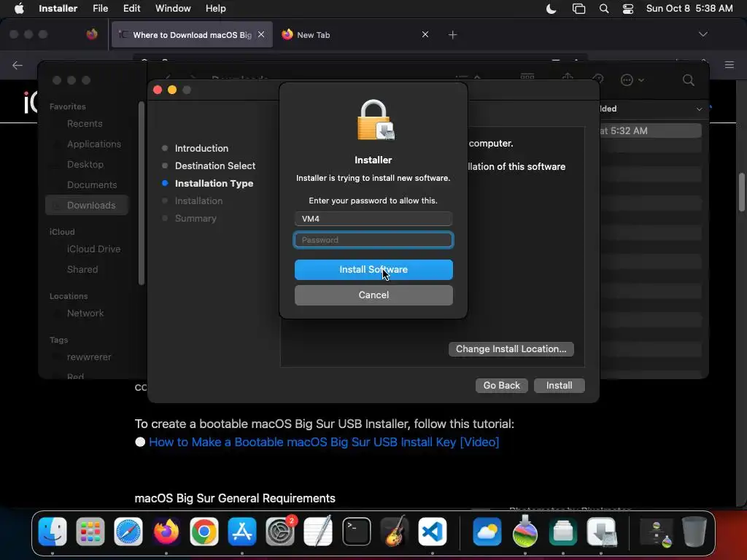Cancel the Installer password dialog
Screen dimensions: 747x560
pyautogui.click(x=373, y=295)
